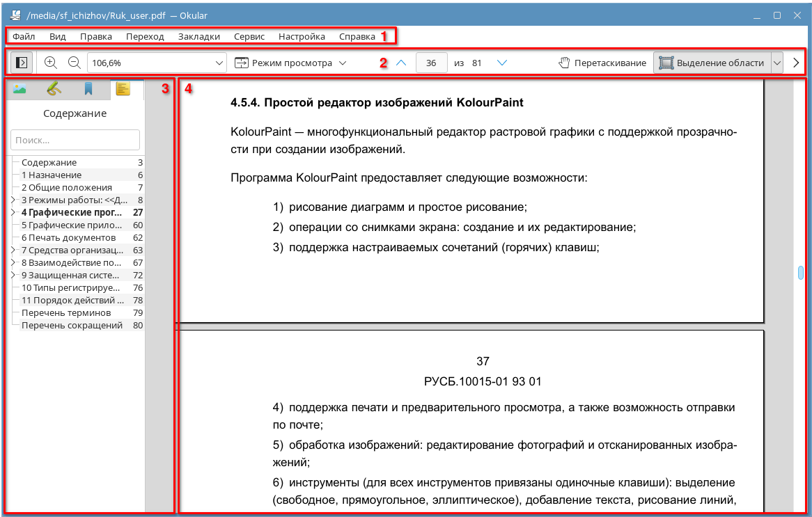Go to previous page with up arrow
Image resolution: width=812 pixels, height=517 pixels.
(x=400, y=63)
